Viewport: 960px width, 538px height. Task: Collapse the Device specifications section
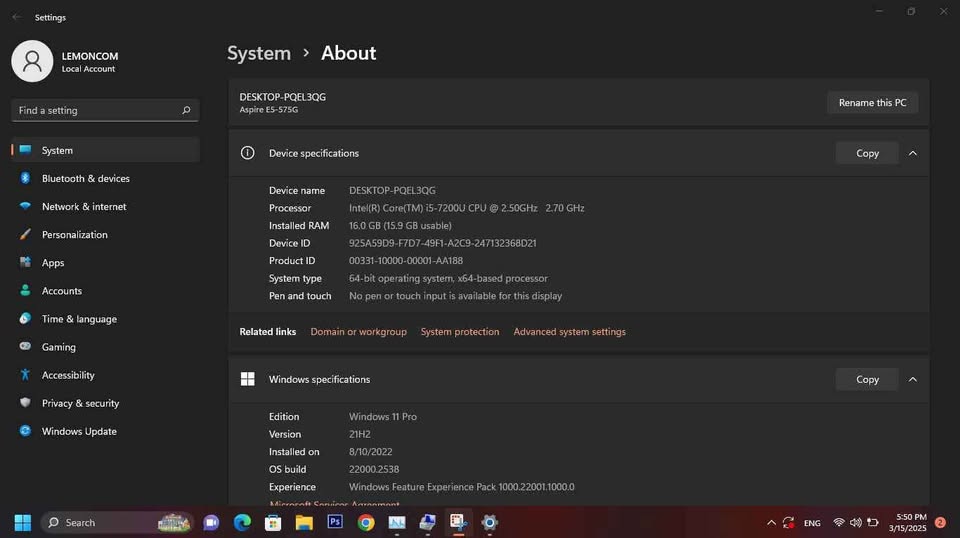pos(913,153)
